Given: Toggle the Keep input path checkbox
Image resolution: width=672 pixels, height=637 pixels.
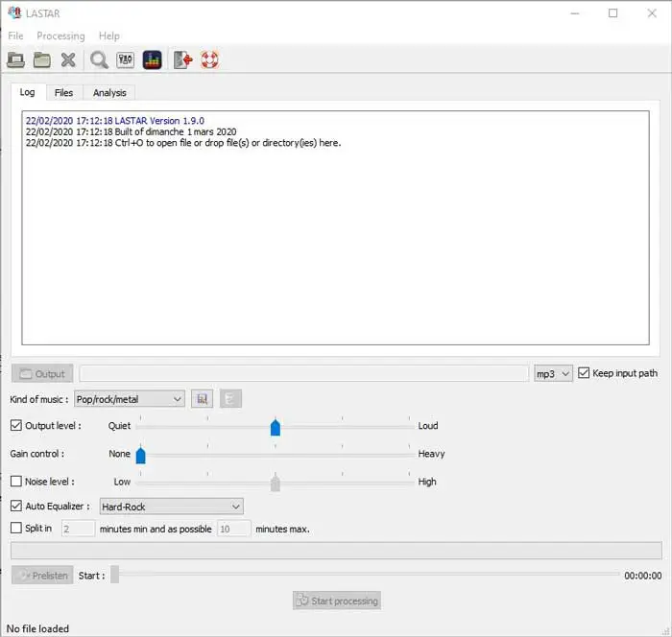Looking at the screenshot, I should pos(584,373).
